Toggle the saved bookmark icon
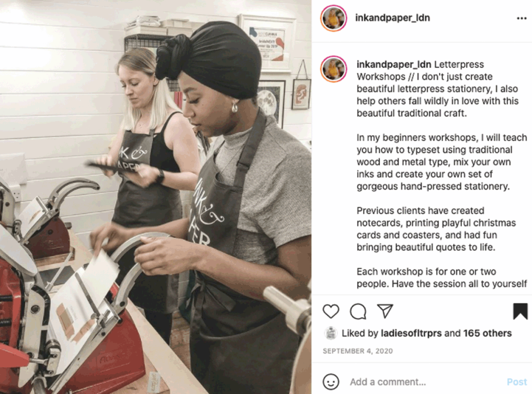 click(520, 311)
